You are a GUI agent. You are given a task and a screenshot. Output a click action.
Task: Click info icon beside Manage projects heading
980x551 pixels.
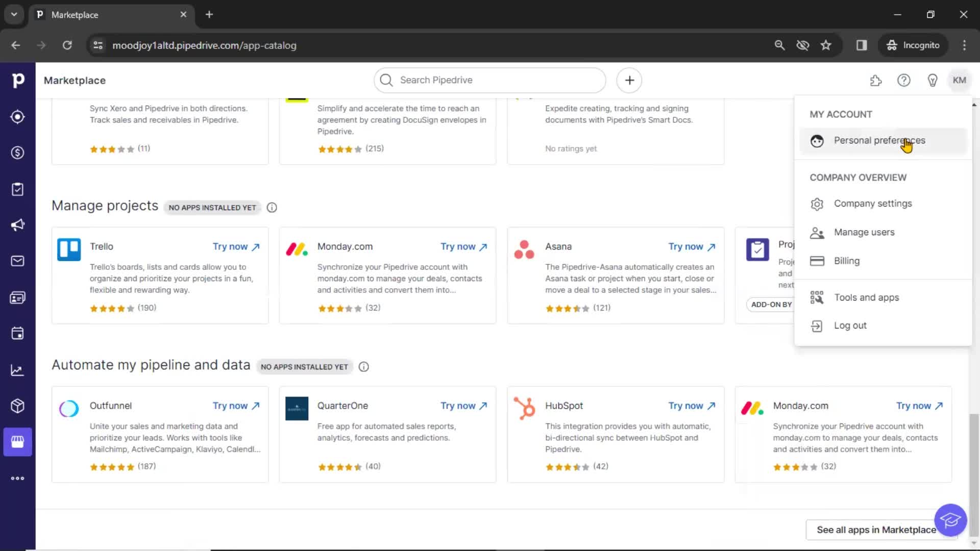[272, 208]
